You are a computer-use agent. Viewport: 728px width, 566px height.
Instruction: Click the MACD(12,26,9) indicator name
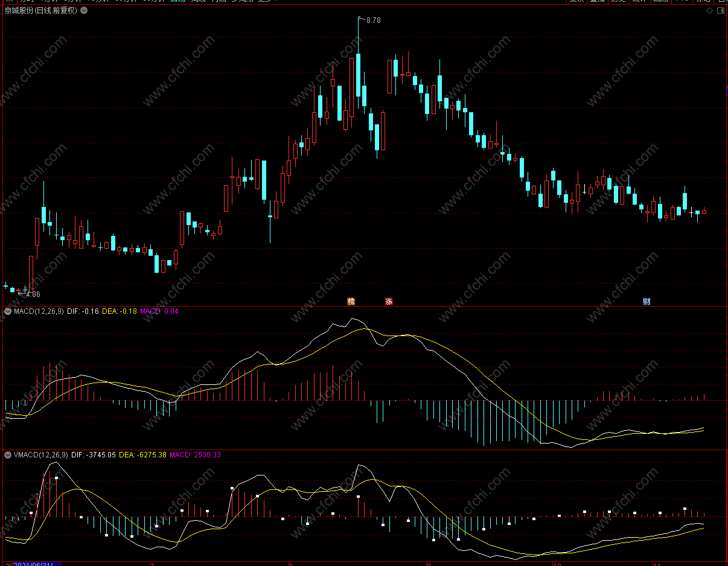coord(39,311)
